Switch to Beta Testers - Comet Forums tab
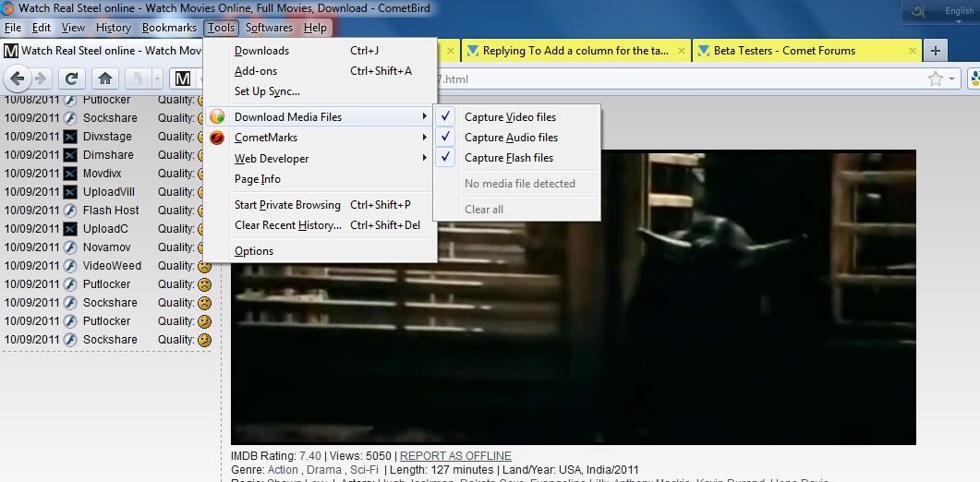 coord(806,51)
